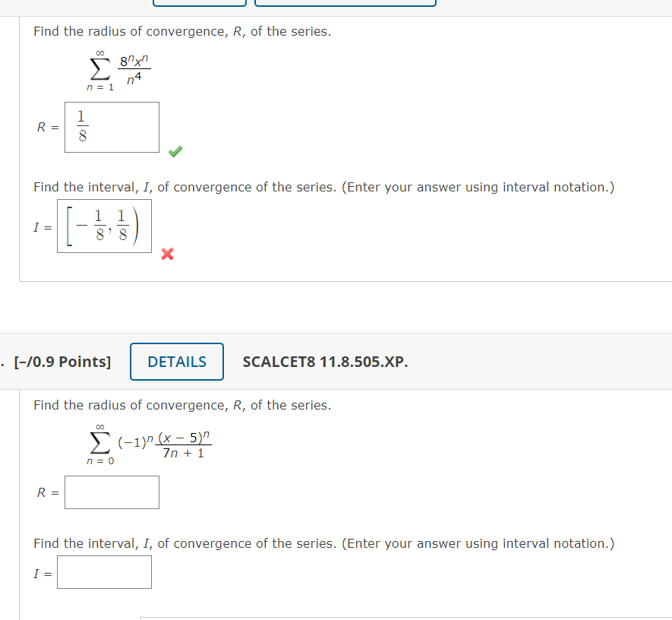This screenshot has height=620, width=672.
Task: Click inside the empty I answer box
Action: click(x=104, y=572)
